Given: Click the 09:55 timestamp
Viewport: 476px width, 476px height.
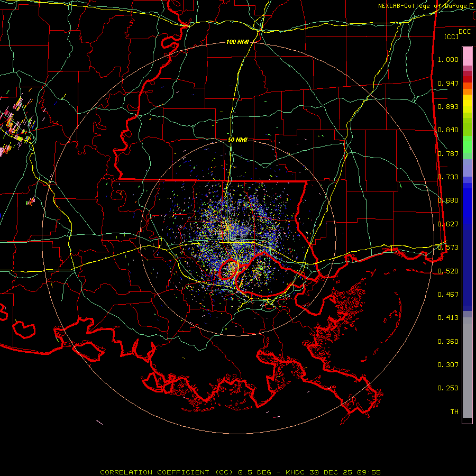Looking at the screenshot, I should 368,472.
